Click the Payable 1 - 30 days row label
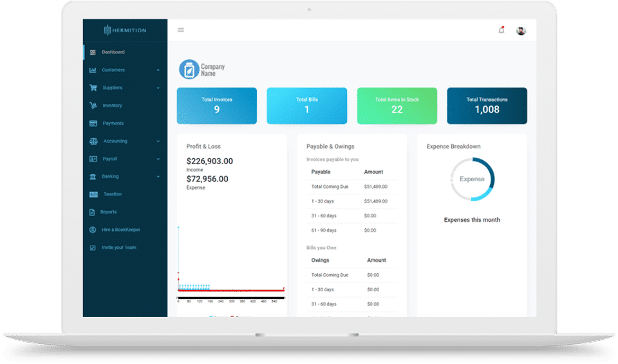The width and height of the screenshot is (618, 364). 323,201
